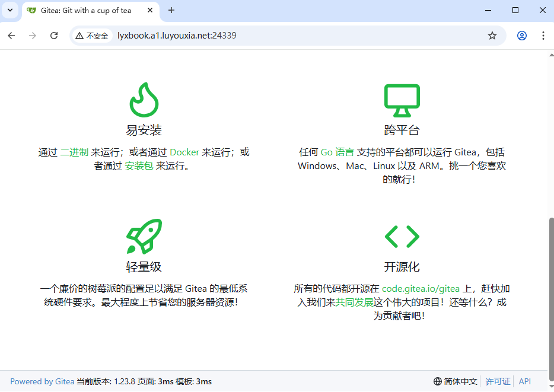The width and height of the screenshot is (554, 392).
Task: Click the rocket icon above 轻量级
Action: pyautogui.click(x=144, y=236)
